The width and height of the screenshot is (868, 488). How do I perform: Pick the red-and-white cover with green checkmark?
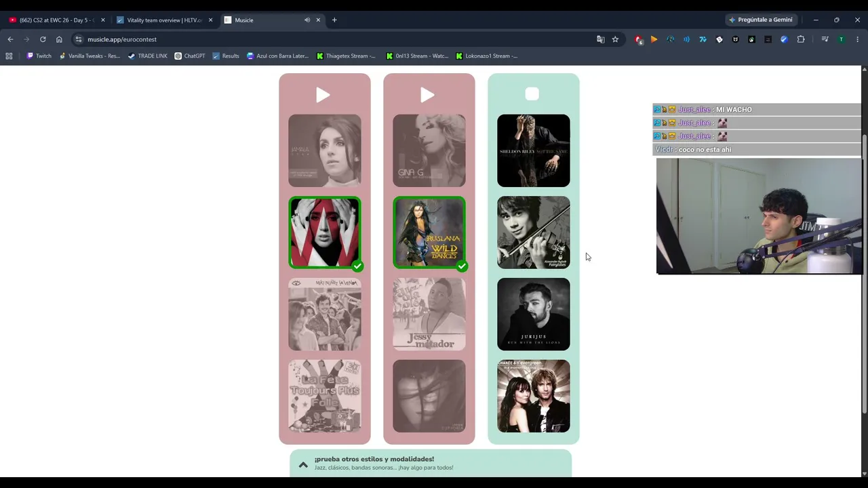(325, 232)
